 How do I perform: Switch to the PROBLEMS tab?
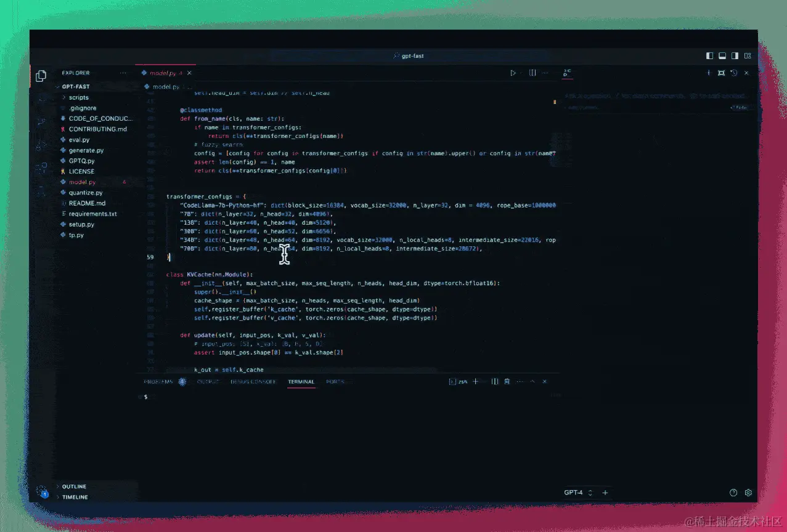tap(160, 381)
